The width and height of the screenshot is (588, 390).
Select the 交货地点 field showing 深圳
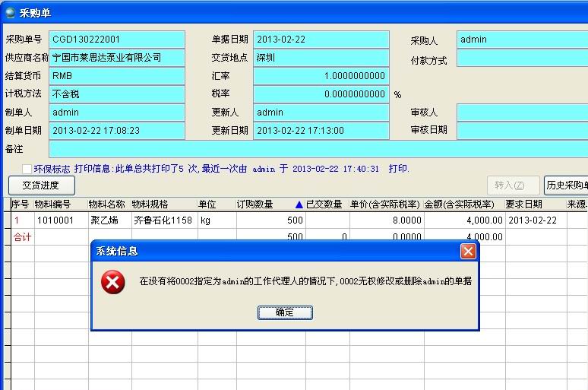321,58
